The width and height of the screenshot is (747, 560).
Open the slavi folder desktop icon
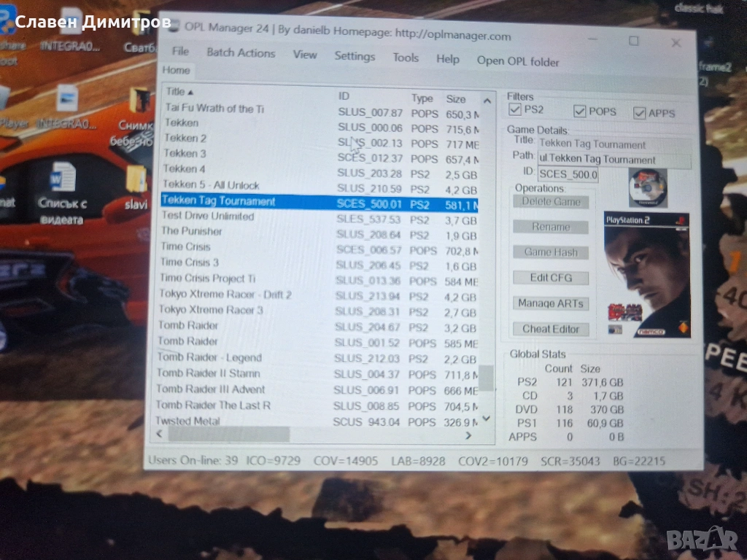[136, 187]
